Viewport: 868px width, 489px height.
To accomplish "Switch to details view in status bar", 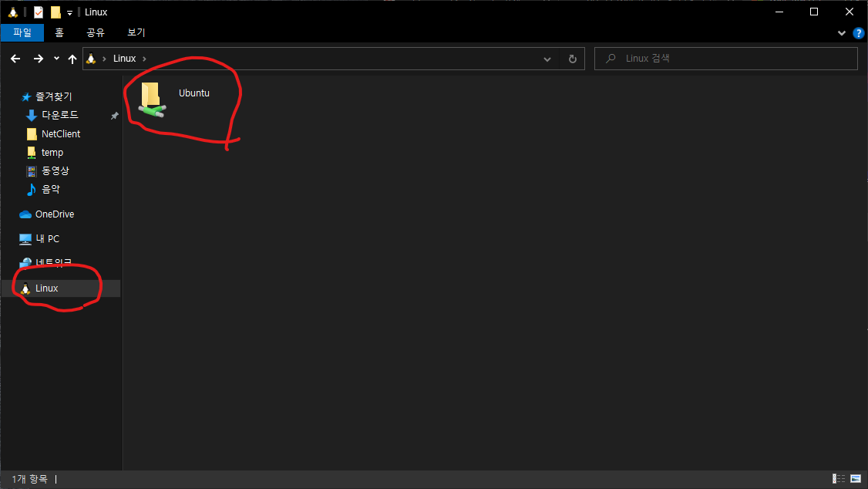I will (x=839, y=478).
